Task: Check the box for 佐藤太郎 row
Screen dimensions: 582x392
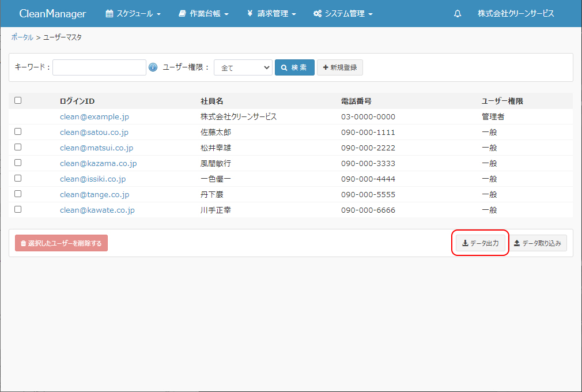Action: [x=18, y=131]
